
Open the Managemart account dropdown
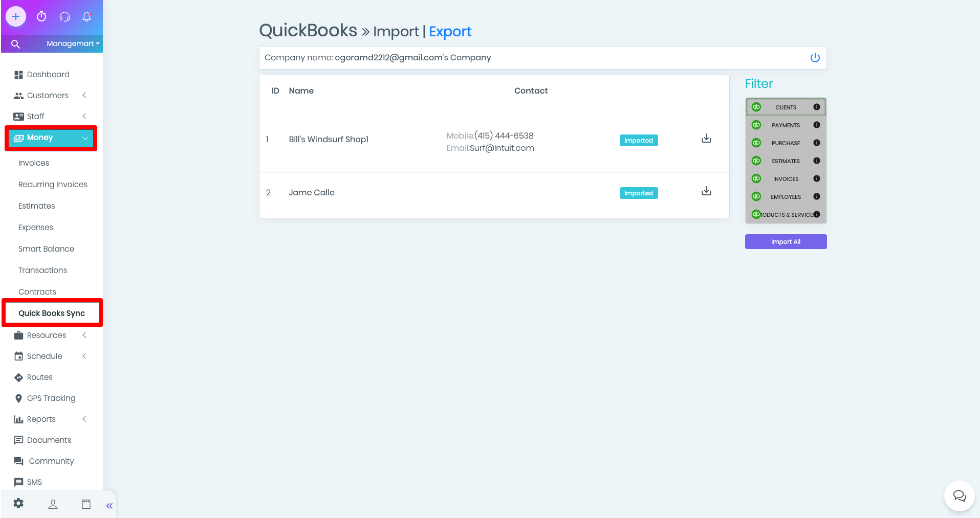tap(73, 43)
